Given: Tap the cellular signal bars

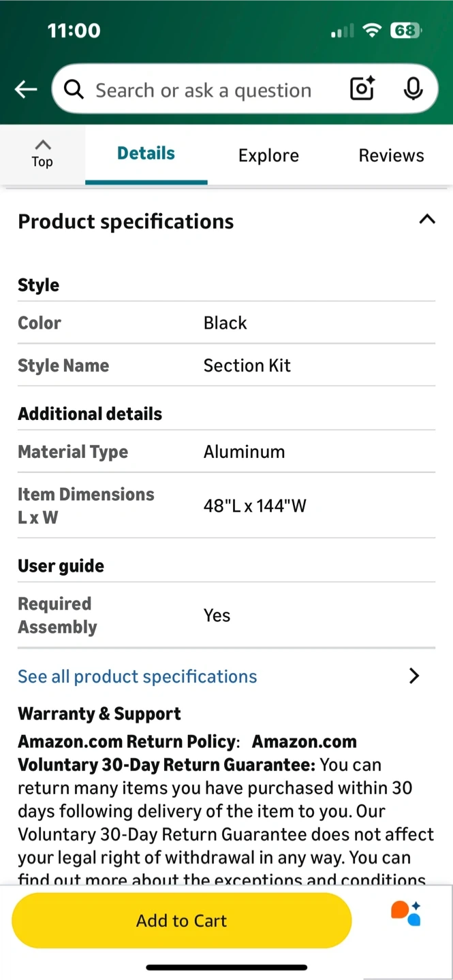Looking at the screenshot, I should click(x=342, y=31).
